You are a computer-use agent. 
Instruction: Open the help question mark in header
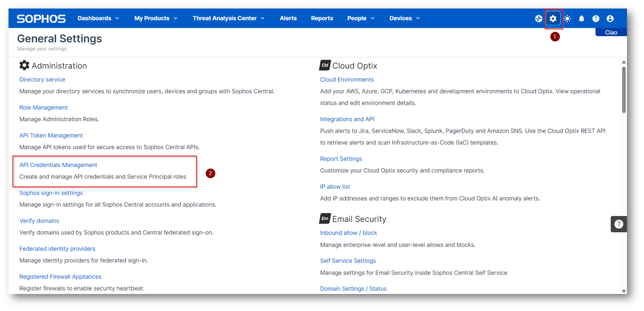point(596,19)
